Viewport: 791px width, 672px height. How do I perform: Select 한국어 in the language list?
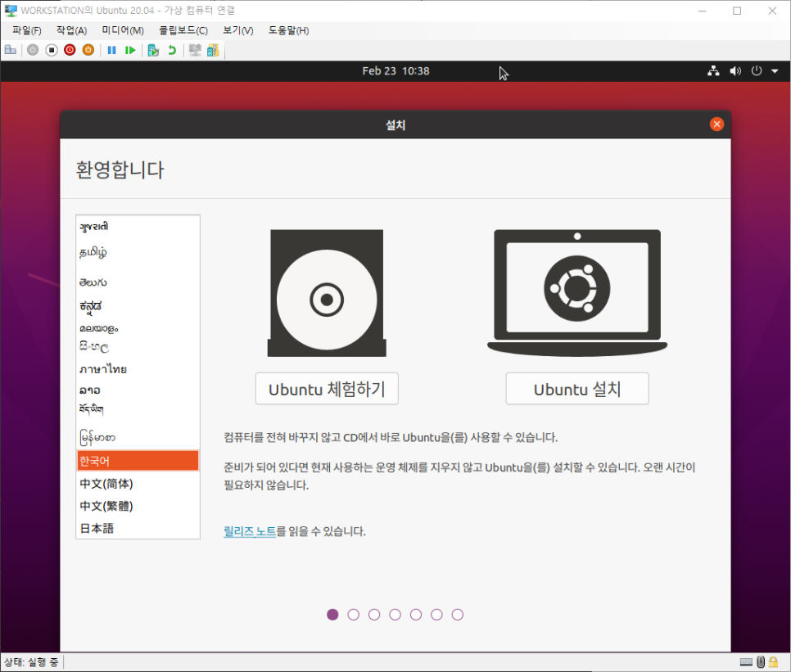pyautogui.click(x=138, y=461)
